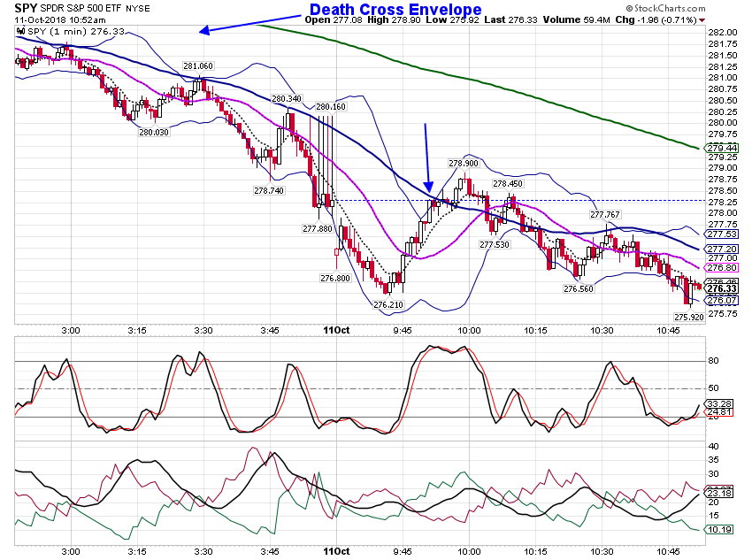Click the 275.75 price axis label
The width and height of the screenshot is (752, 560).
coord(723,313)
